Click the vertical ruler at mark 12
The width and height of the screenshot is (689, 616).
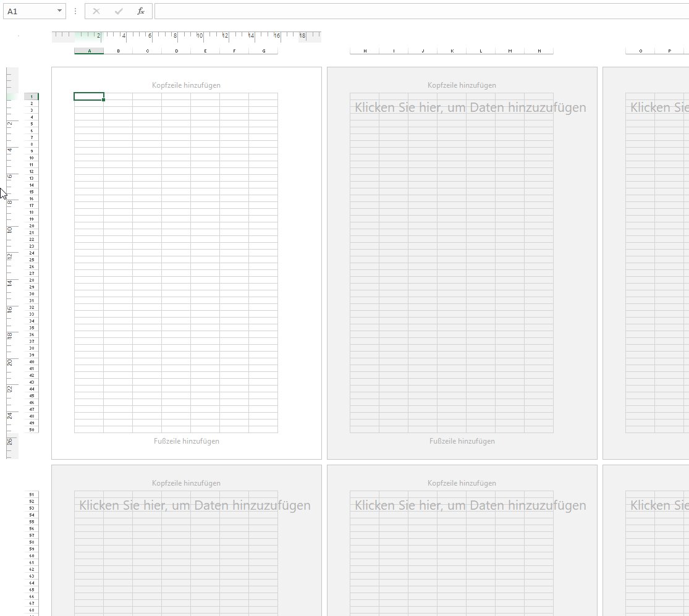coord(10,256)
